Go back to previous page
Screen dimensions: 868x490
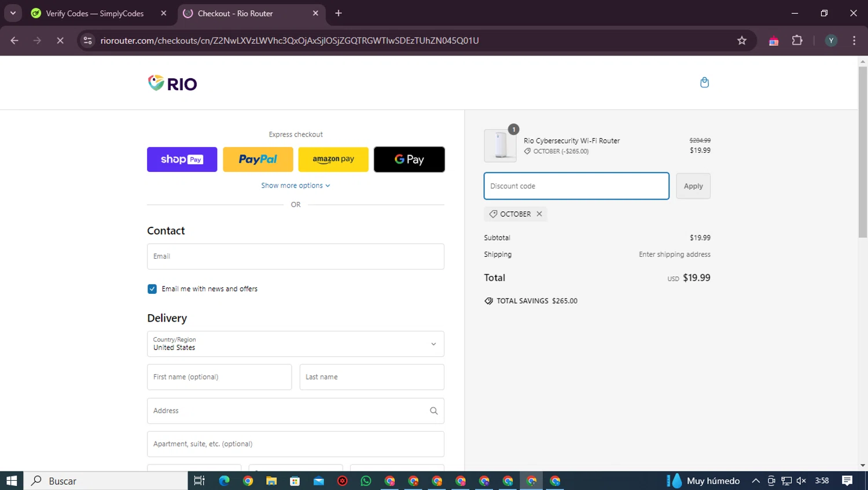point(14,40)
